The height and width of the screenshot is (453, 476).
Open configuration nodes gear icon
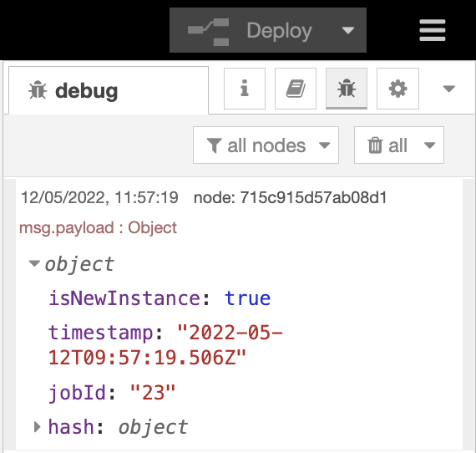point(398,89)
